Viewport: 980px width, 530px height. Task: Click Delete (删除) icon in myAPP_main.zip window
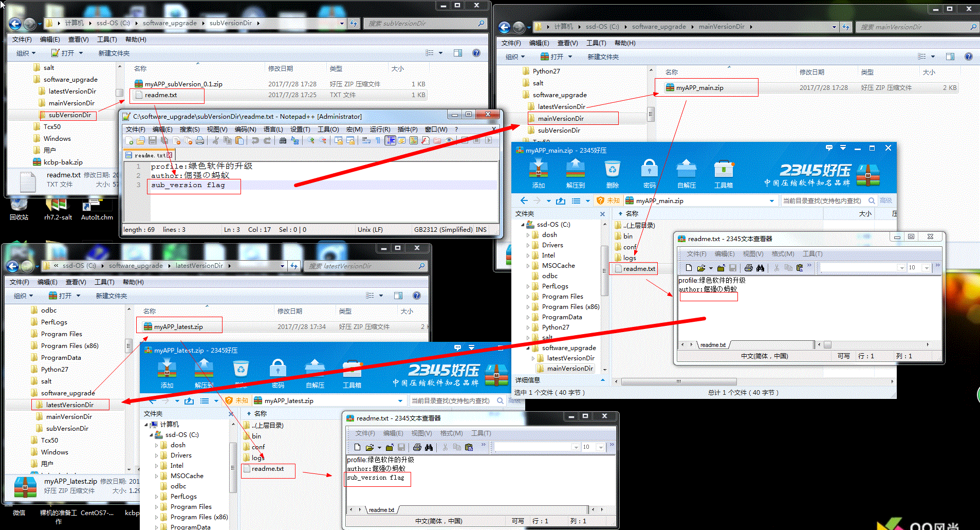(x=613, y=173)
